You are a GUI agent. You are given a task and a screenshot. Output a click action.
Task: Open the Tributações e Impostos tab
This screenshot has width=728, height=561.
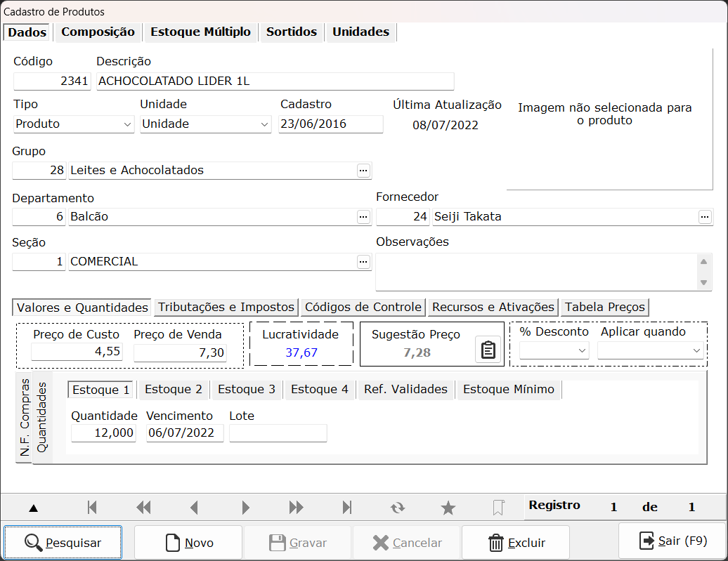coord(226,308)
